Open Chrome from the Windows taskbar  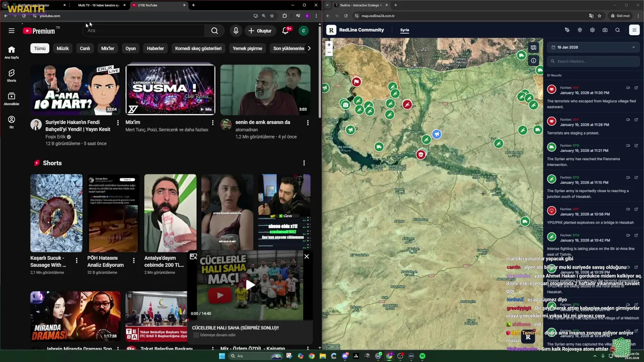click(311, 356)
